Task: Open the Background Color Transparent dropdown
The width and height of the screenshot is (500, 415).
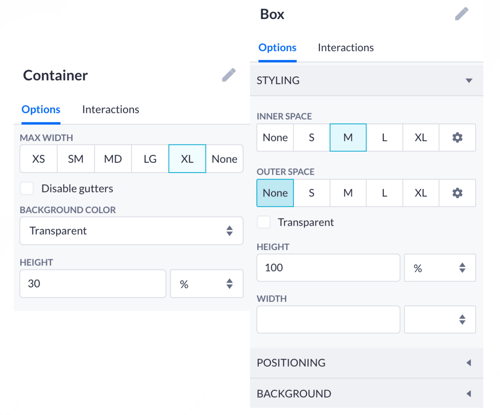Action: [132, 231]
